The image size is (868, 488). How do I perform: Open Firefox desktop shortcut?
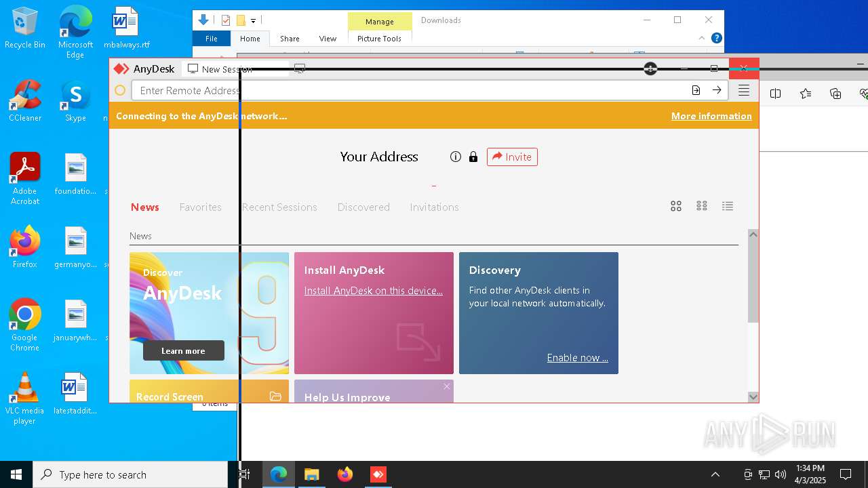[25, 247]
